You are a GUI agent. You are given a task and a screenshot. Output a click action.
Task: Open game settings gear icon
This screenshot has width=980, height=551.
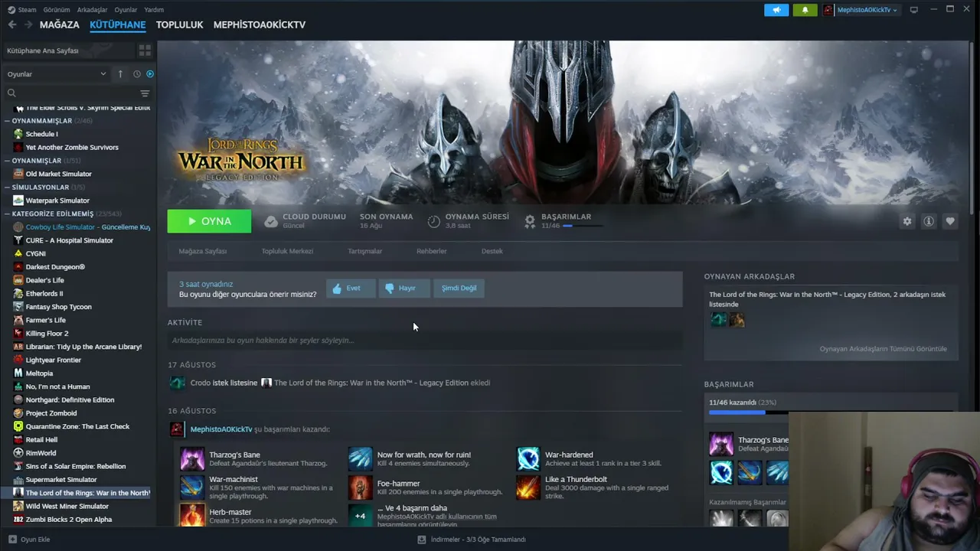click(x=907, y=221)
